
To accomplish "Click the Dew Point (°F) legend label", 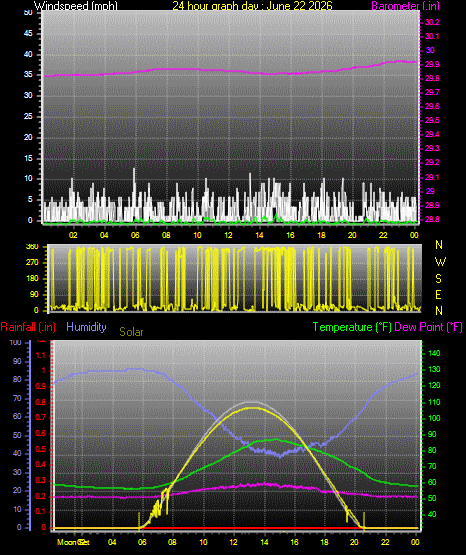I will click(428, 327).
